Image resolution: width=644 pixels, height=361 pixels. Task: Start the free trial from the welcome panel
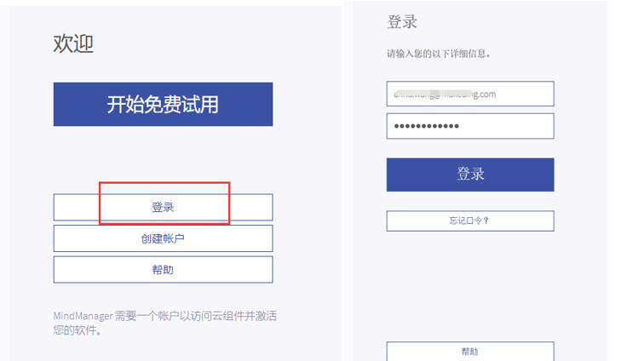click(x=163, y=104)
